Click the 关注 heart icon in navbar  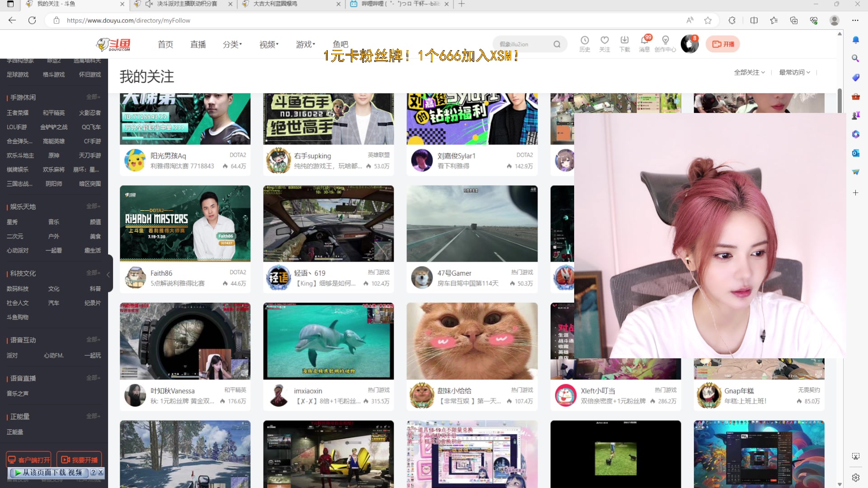click(x=605, y=43)
